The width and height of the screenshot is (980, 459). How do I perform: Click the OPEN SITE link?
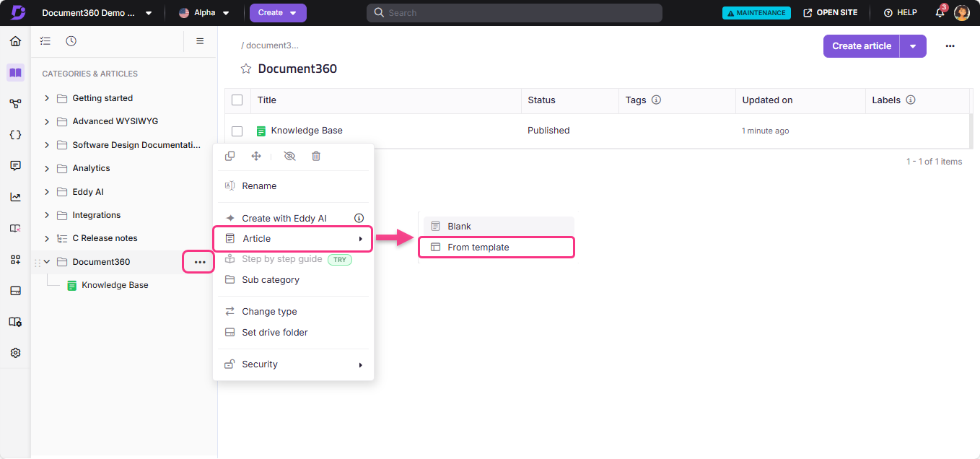point(831,12)
